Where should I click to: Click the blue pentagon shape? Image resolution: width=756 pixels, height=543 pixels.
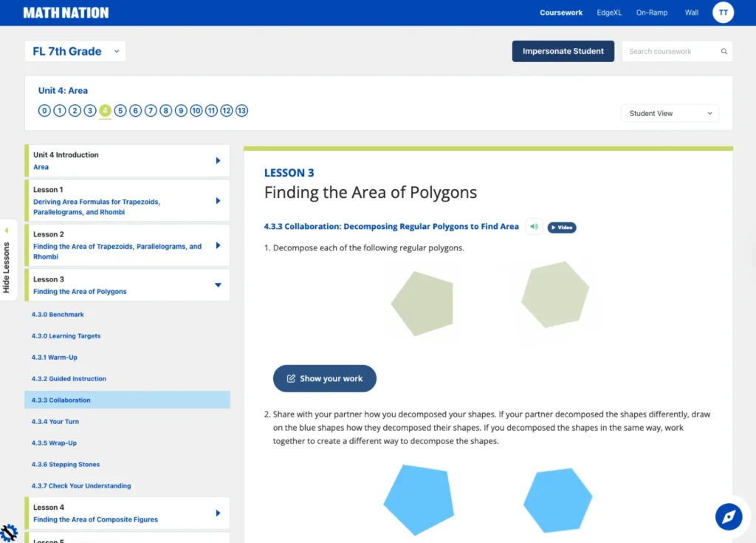click(416, 499)
